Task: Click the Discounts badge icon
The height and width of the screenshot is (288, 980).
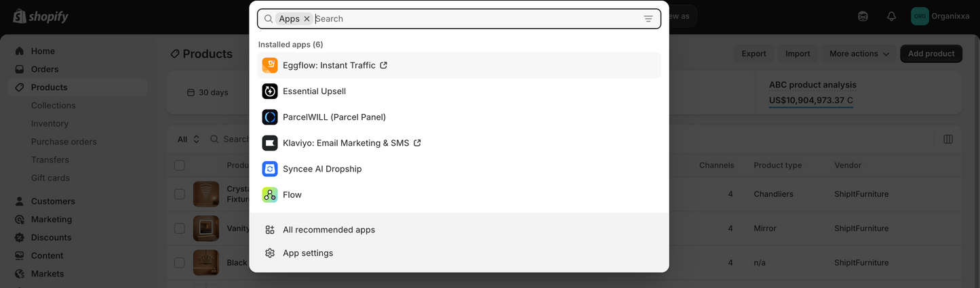Action: point(19,238)
